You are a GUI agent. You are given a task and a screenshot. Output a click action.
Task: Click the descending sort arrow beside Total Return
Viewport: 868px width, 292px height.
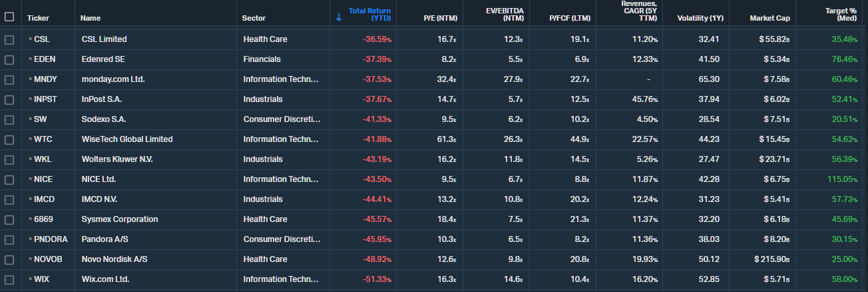(x=339, y=17)
